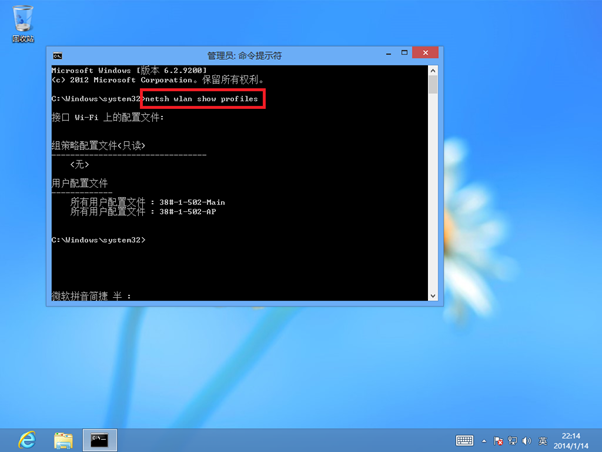Click the network status tray icon
602x452 pixels.
coord(512,441)
